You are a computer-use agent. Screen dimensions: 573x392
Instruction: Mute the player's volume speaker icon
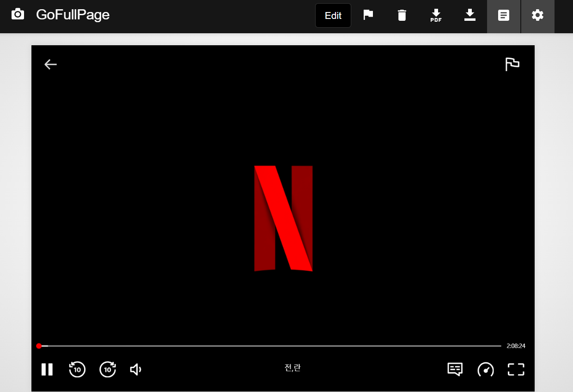coord(135,369)
